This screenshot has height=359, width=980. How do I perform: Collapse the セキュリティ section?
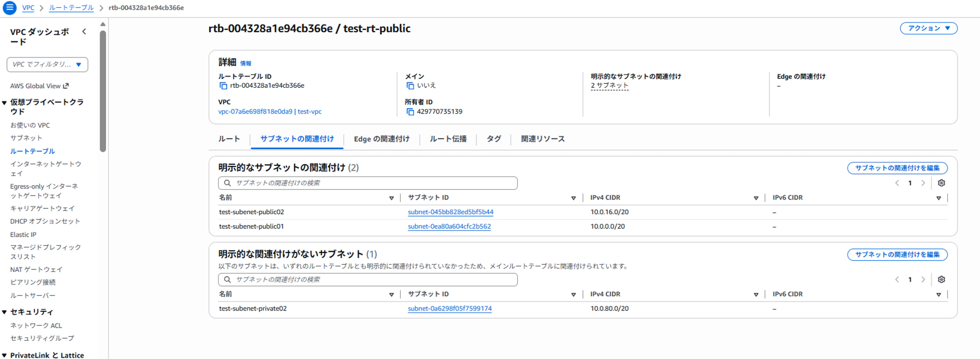pyautogui.click(x=4, y=312)
